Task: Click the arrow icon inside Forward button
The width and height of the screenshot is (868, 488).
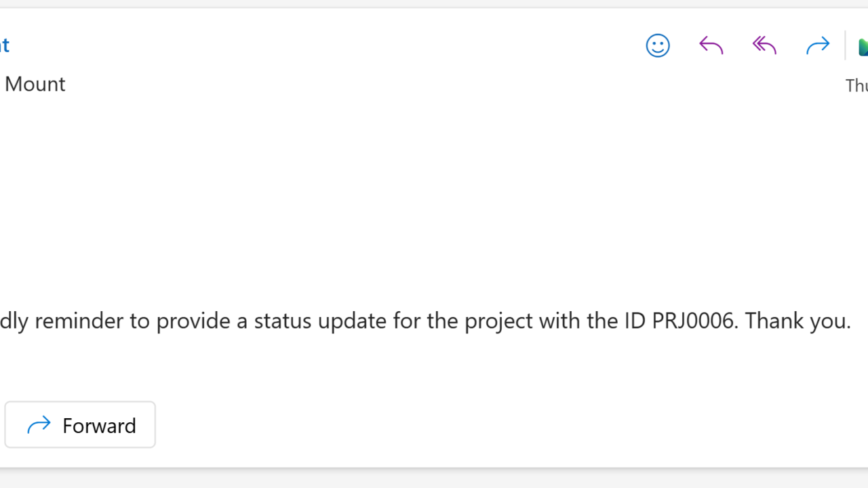Action: (x=39, y=425)
